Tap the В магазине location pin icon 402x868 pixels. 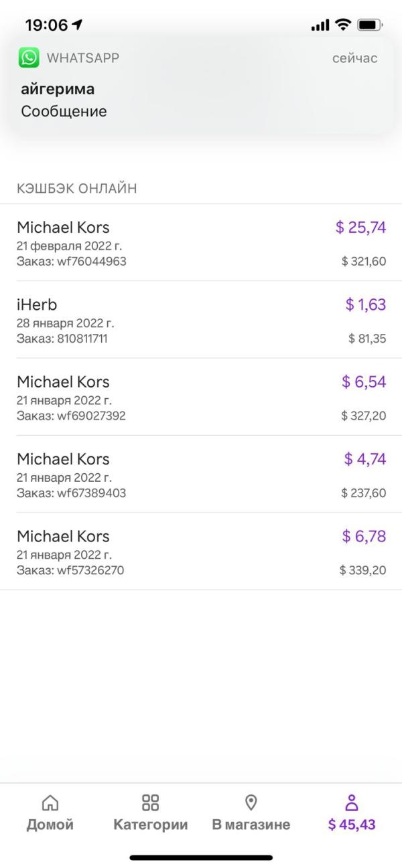251,802
